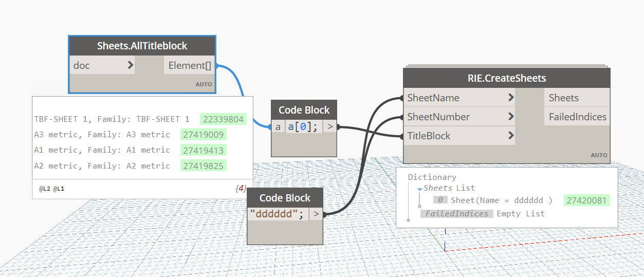Click the Sheets.AllTitleblock node title
This screenshot has height=277, width=644.
point(142,46)
